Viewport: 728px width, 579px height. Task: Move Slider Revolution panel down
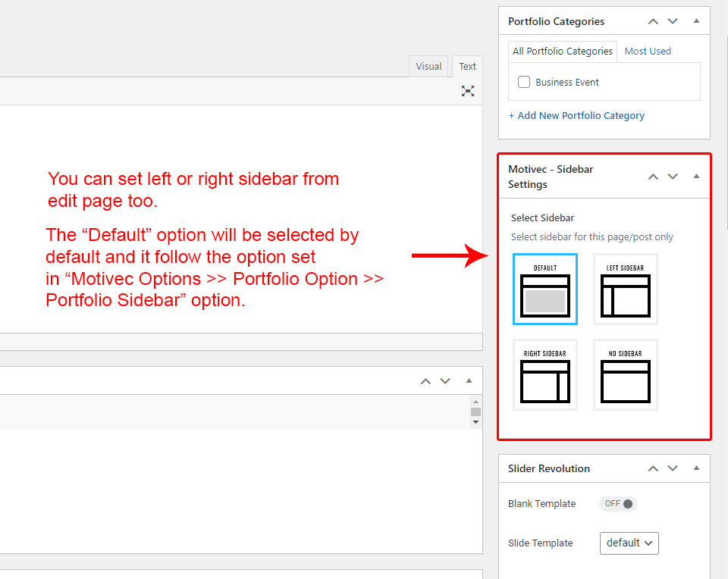(x=673, y=468)
